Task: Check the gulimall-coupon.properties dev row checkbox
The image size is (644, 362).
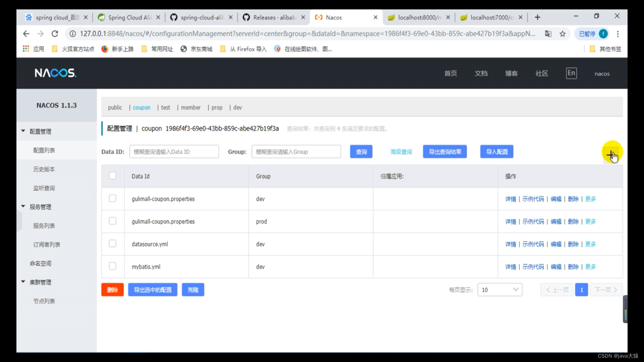Action: tap(112, 198)
